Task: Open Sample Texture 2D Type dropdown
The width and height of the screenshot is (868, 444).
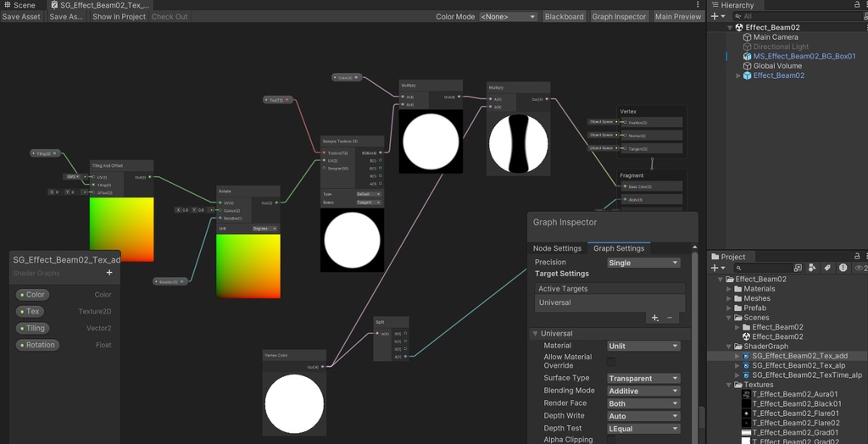Action: [x=369, y=194]
